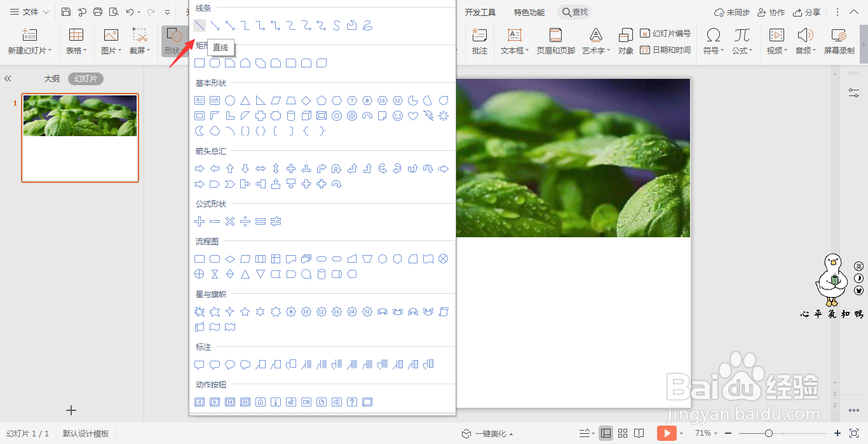Screen dimensions: 868x444
Task: Open the 开发工具 tab
Action: click(x=480, y=12)
